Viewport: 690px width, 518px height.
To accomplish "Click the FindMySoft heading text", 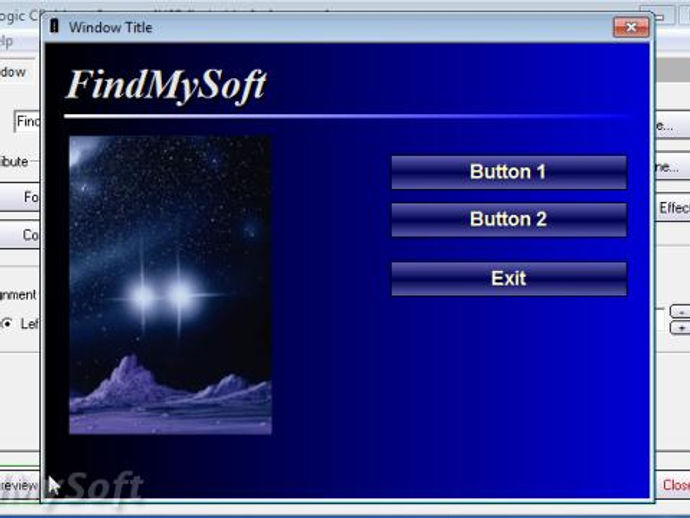I will point(166,86).
